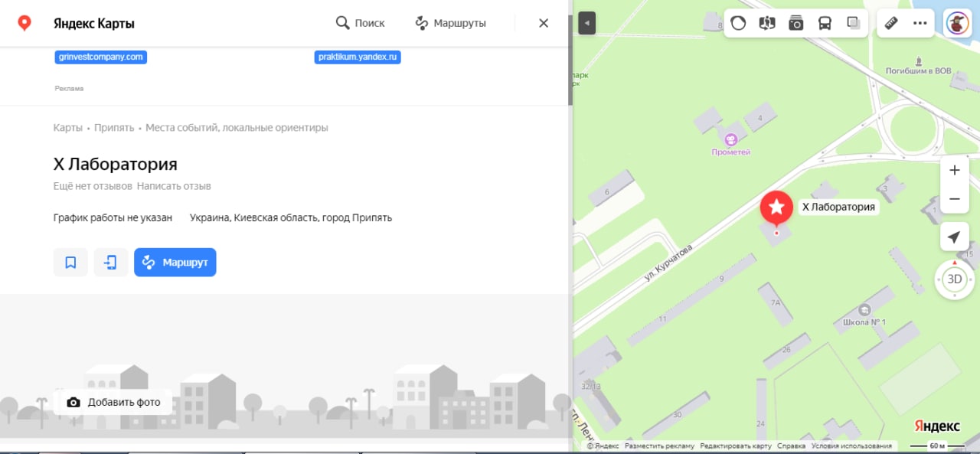Click the Прометей cinema map icon
Screen dimensions: 980x454
coord(731,139)
